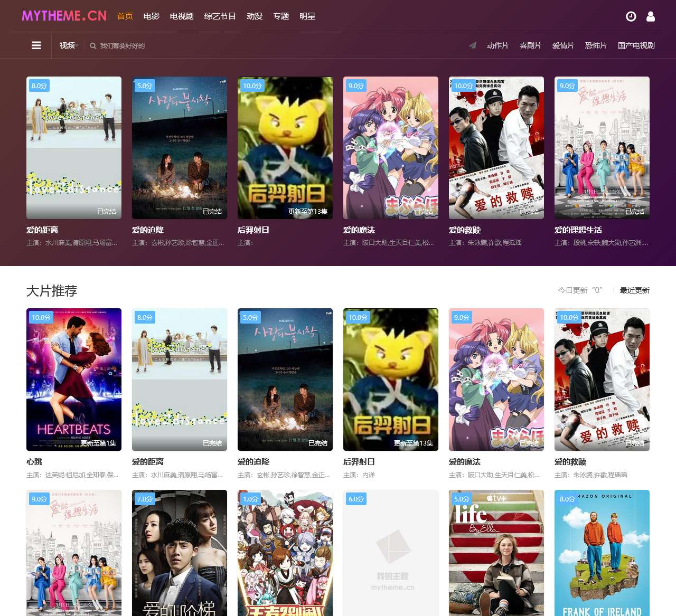Open the 电视剧 menu item

(182, 16)
